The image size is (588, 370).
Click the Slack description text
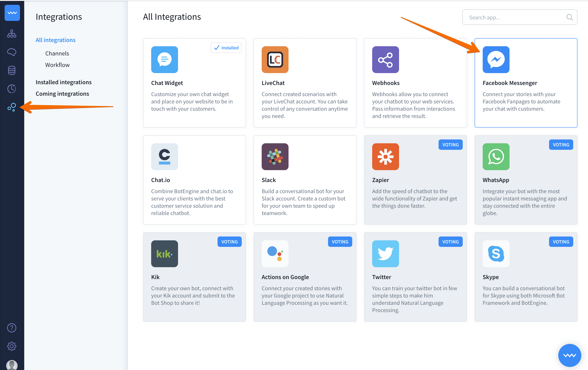[x=303, y=202]
